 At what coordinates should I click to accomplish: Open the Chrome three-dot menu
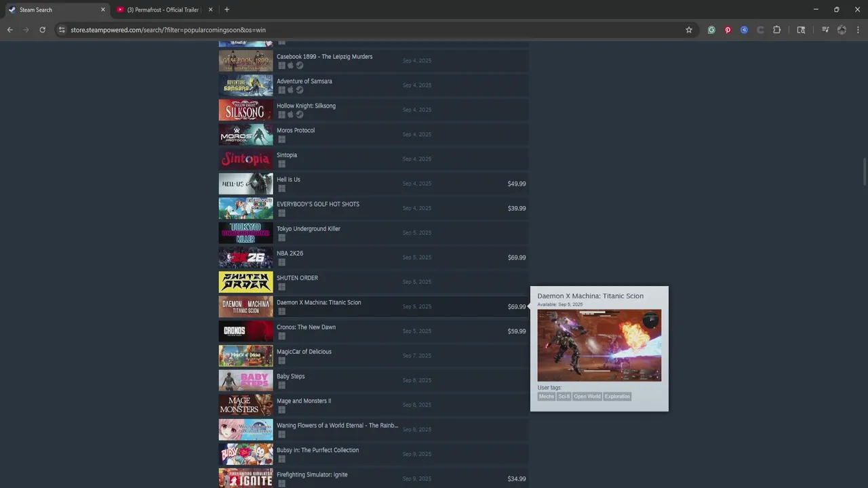(858, 30)
